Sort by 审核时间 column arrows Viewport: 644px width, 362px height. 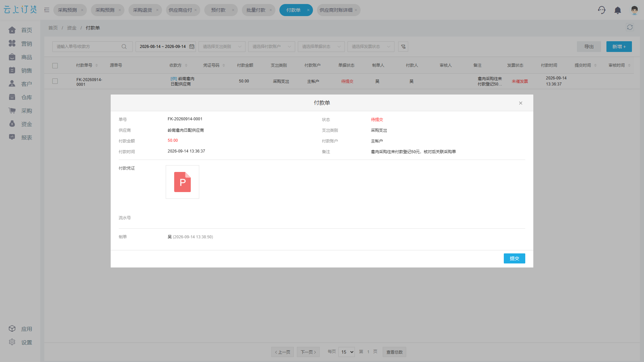pos(629,65)
